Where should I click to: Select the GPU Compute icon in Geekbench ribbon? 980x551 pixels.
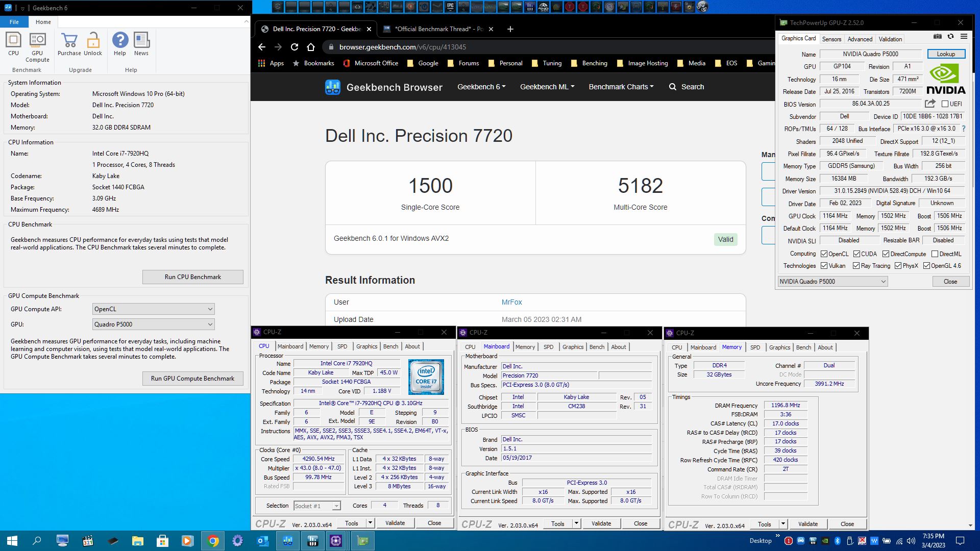point(37,47)
